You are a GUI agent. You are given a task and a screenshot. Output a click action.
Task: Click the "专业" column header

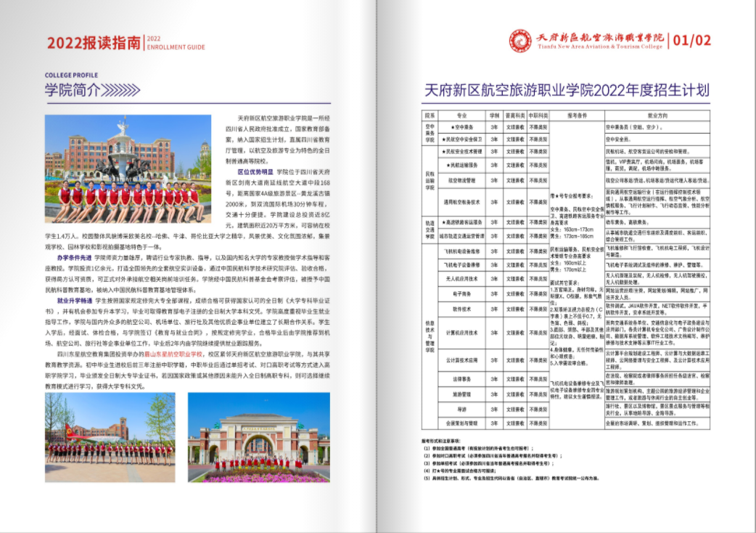(x=462, y=115)
